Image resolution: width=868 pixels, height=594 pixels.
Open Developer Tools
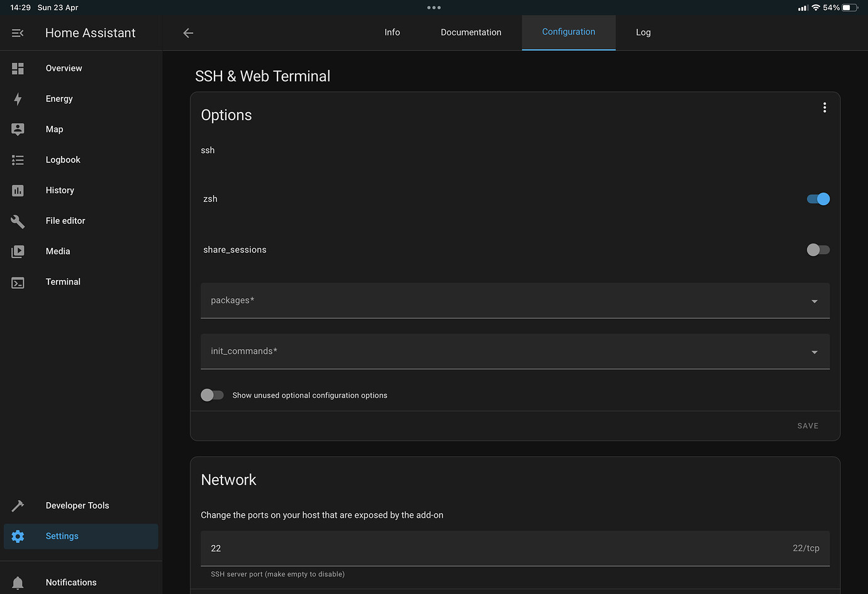[77, 505]
